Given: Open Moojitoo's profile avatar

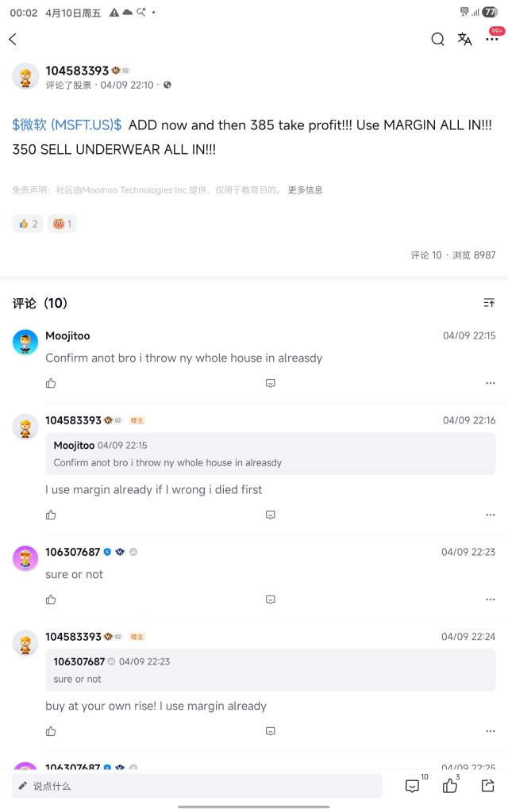Looking at the screenshot, I should pyautogui.click(x=25, y=343).
